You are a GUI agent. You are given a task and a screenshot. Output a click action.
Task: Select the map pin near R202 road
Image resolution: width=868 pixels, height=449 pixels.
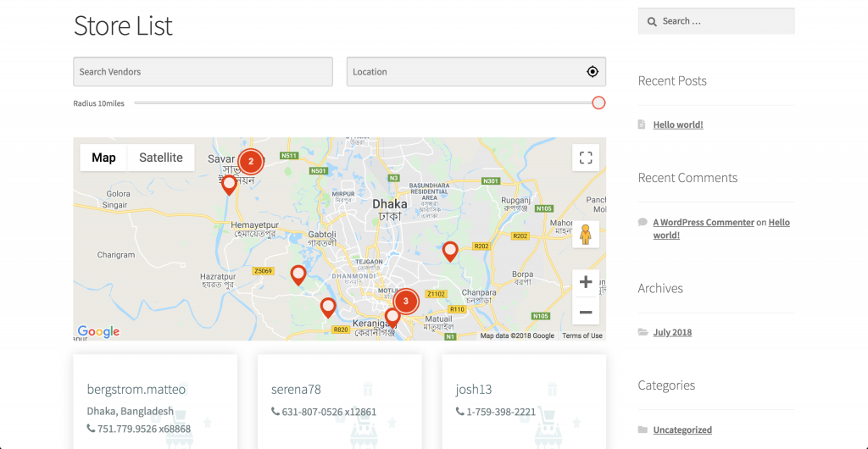(x=451, y=252)
